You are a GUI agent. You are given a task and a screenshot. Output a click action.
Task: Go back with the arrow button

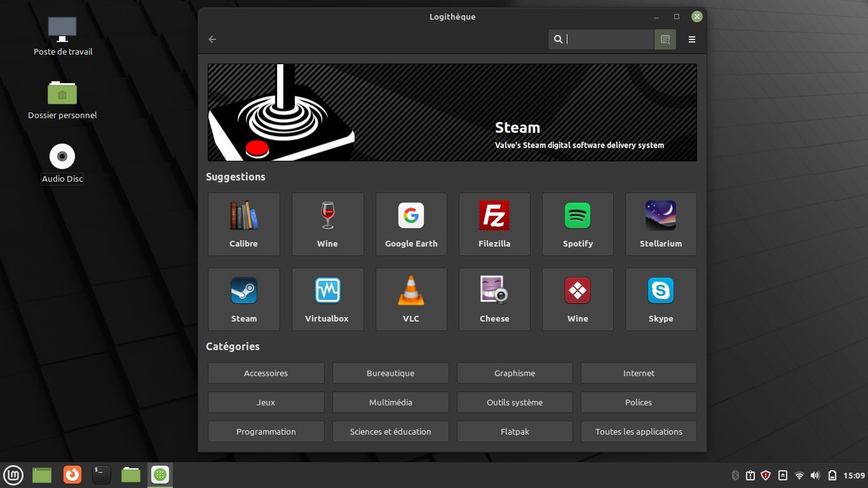pyautogui.click(x=212, y=39)
